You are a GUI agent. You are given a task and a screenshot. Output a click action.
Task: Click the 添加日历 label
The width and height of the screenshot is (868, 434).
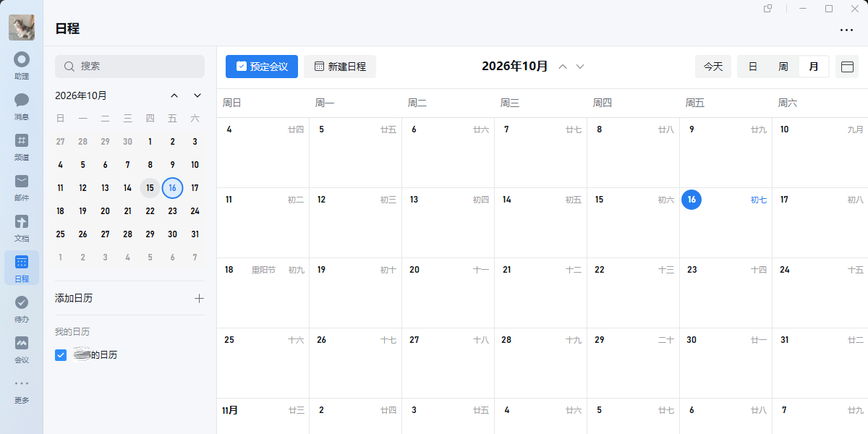tap(74, 298)
